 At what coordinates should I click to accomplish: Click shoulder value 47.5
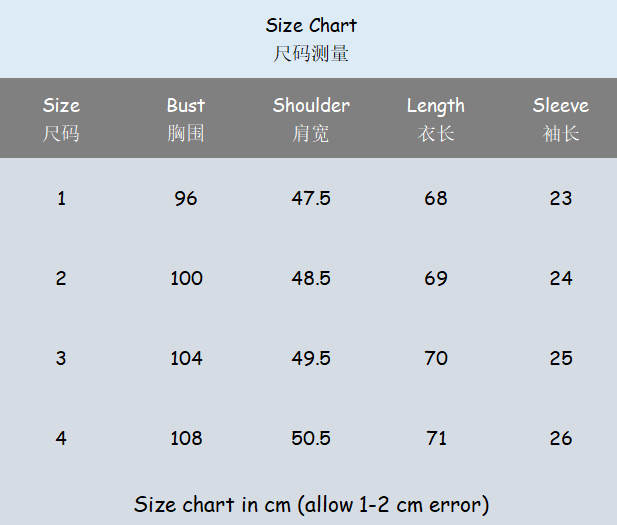click(x=311, y=198)
